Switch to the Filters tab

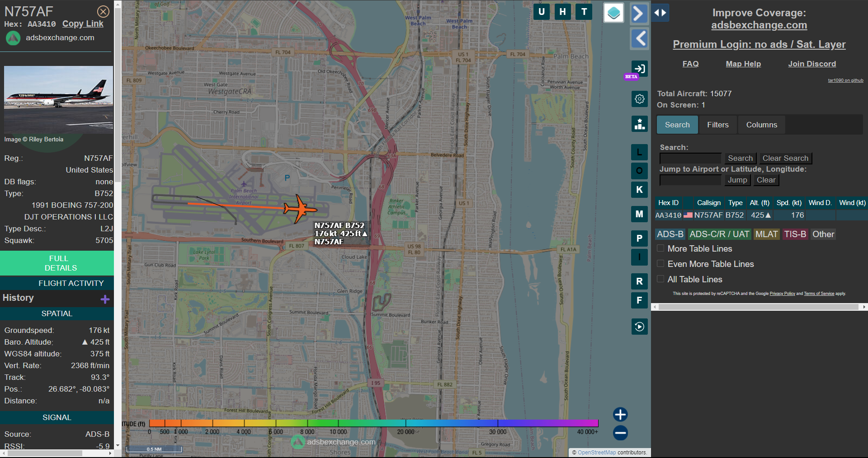pos(718,125)
